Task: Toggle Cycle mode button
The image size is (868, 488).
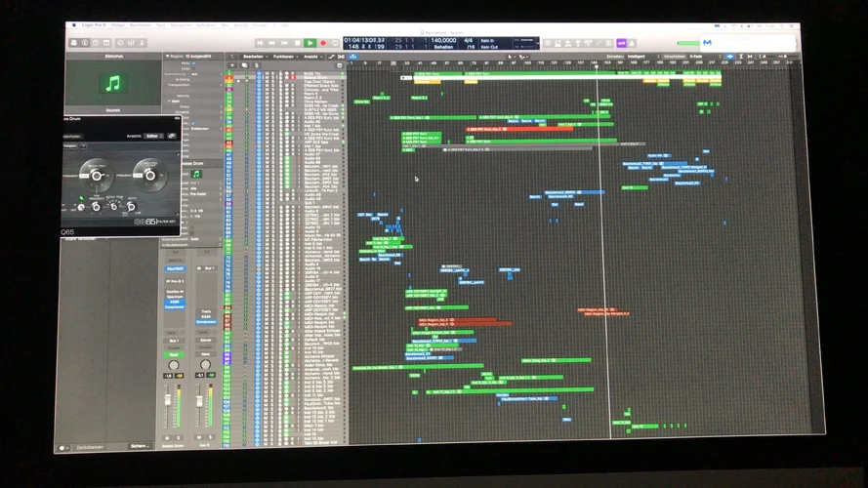Action: [335, 43]
